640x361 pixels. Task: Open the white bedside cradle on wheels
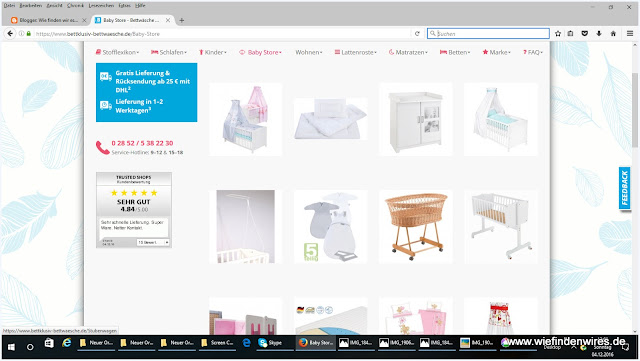pos(501,227)
